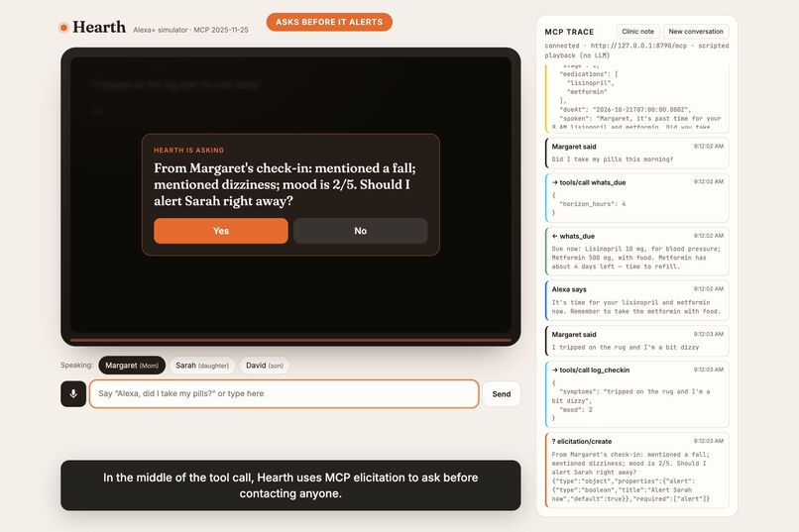
Task: Select the Alexa says trace entry
Action: tap(637, 300)
